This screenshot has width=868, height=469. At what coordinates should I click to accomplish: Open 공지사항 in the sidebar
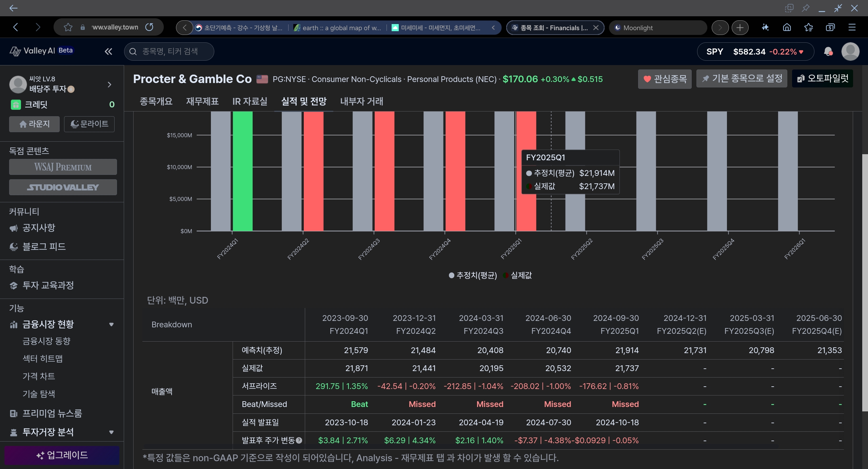tap(39, 228)
